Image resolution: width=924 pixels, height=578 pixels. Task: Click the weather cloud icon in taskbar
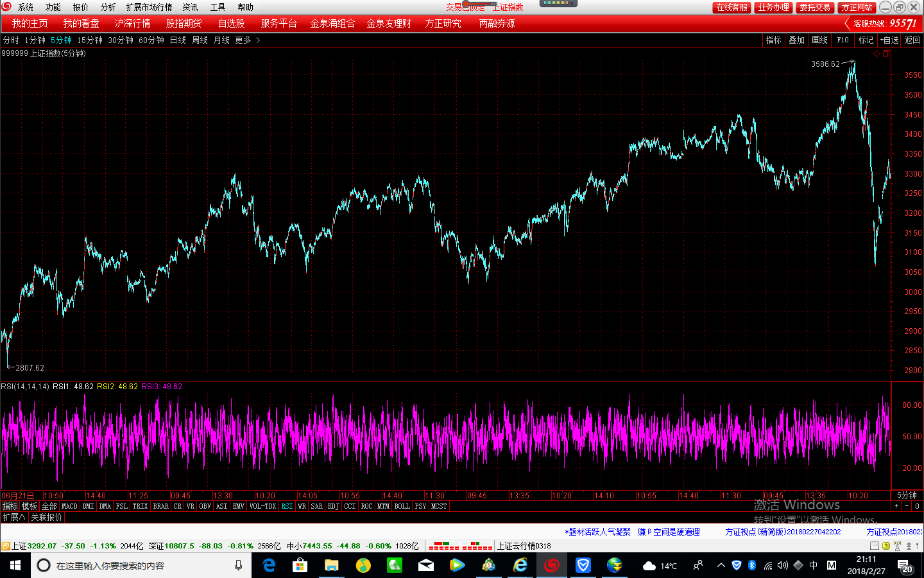(649, 566)
